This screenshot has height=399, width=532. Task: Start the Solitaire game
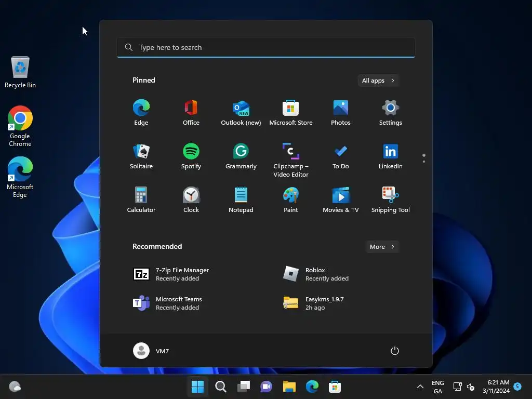(x=141, y=156)
